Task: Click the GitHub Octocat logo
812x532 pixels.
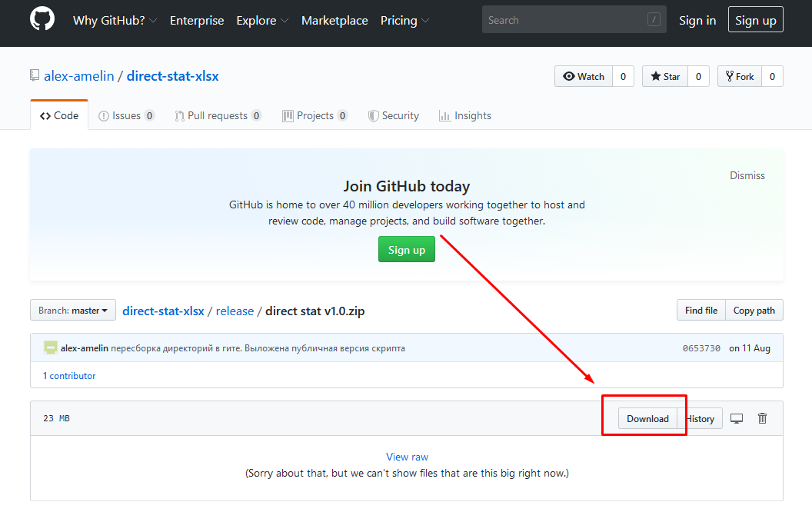Action: tap(42, 18)
